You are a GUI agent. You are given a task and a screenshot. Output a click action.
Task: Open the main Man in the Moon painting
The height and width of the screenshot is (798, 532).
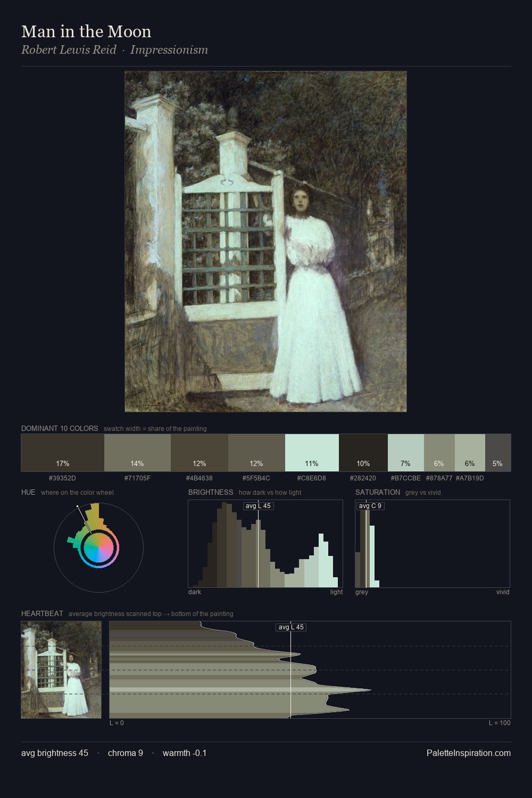pyautogui.click(x=265, y=242)
